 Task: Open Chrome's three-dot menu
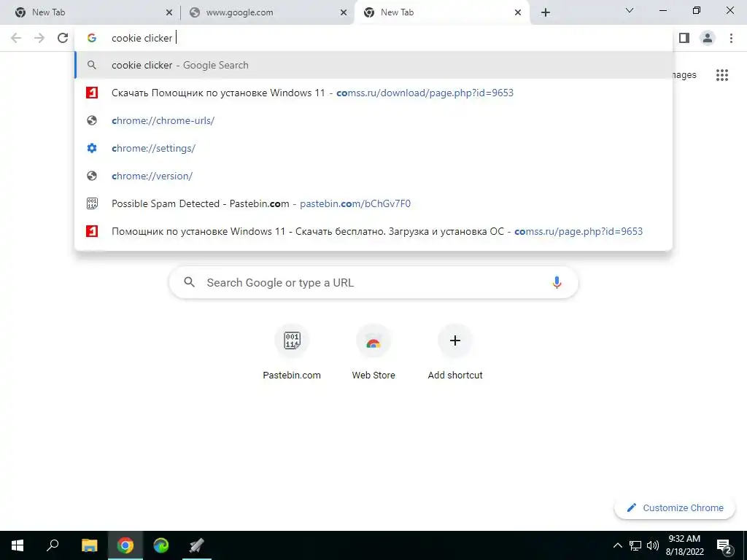click(731, 38)
